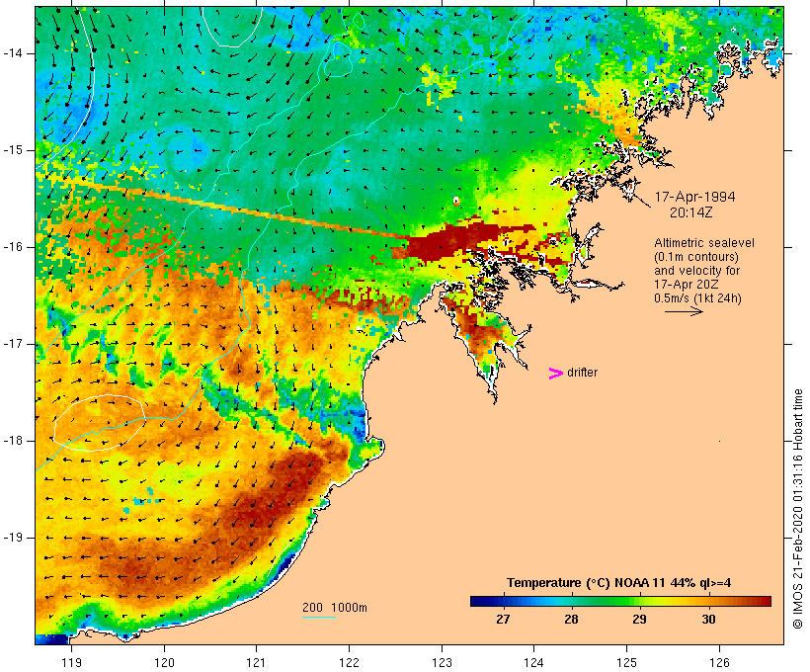
Task: Click the 'and velocity for' caption line
Action: 696,271
